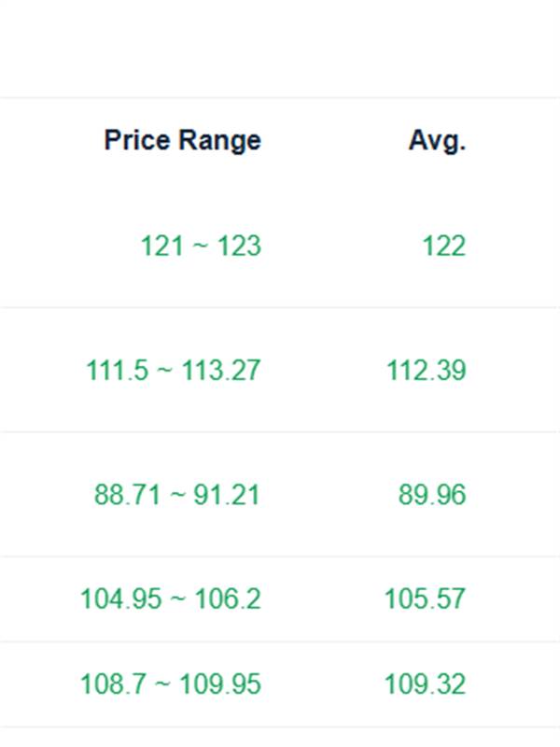Click the average value 112.39
560x747 pixels.
point(426,371)
